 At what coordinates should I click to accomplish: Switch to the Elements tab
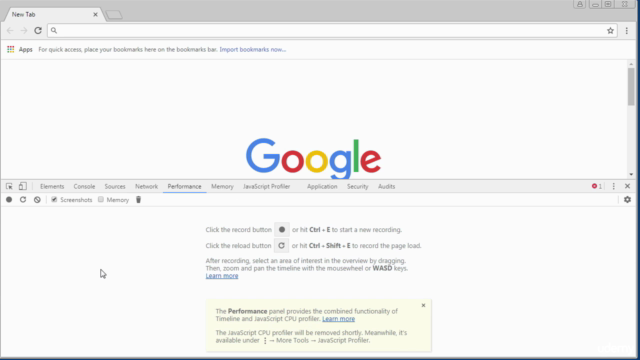pyautogui.click(x=52, y=187)
